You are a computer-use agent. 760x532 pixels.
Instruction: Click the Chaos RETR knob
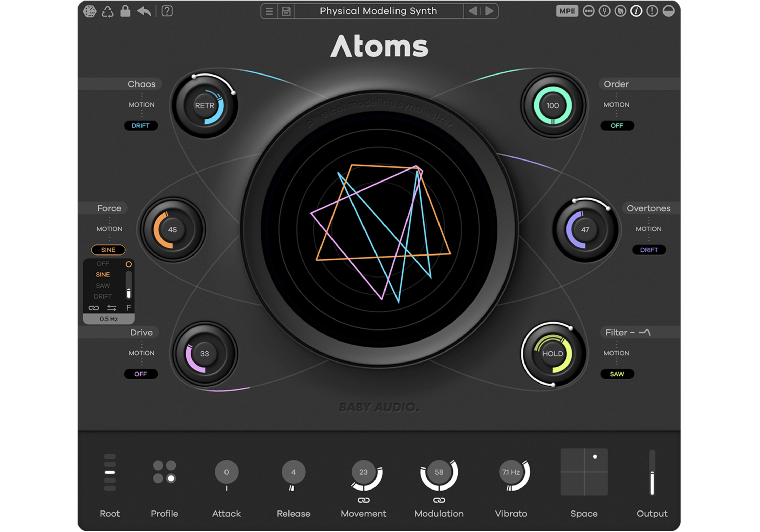pyautogui.click(x=205, y=105)
